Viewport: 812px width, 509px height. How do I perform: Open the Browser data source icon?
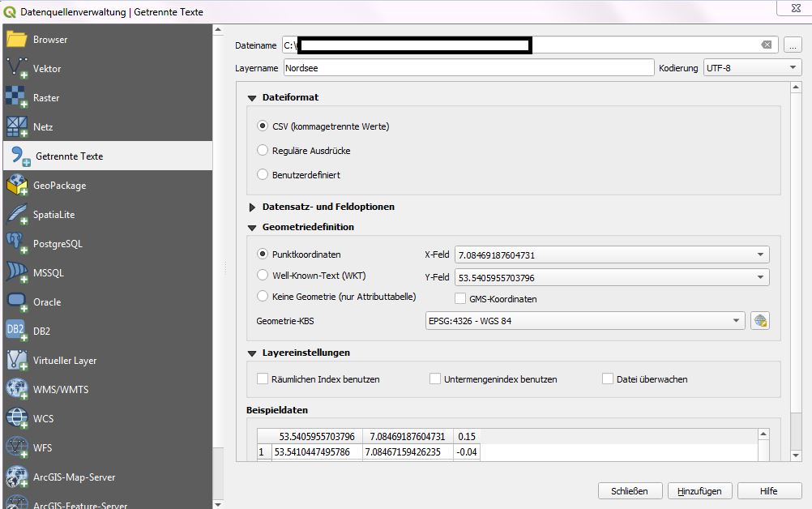(17, 39)
